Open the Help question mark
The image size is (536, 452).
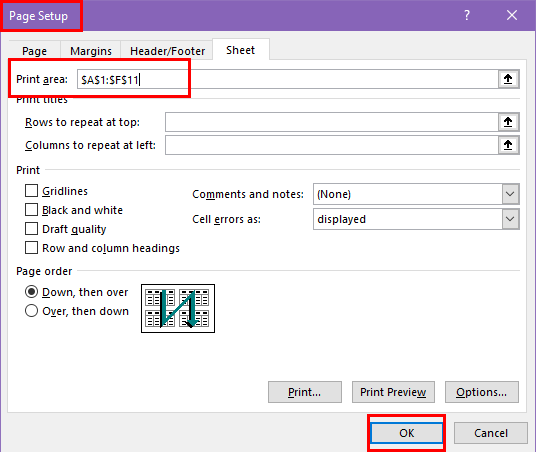coord(467,15)
